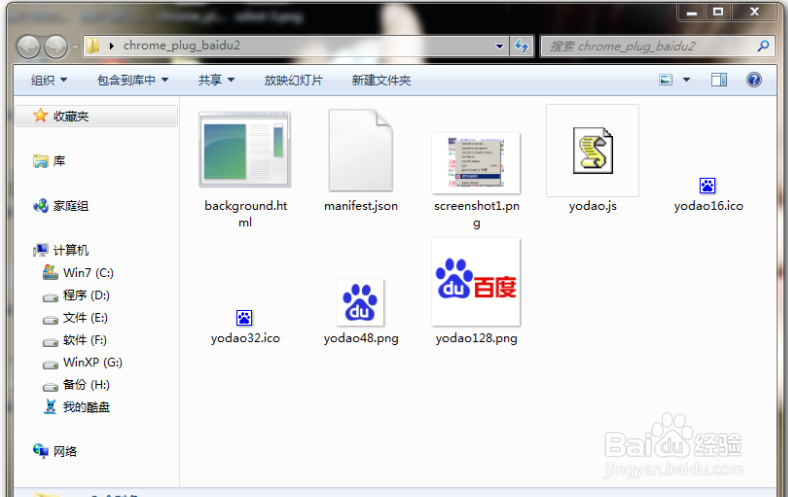Click the screenshot1.png file name label
The width and height of the screenshot is (788, 497).
coord(476,214)
